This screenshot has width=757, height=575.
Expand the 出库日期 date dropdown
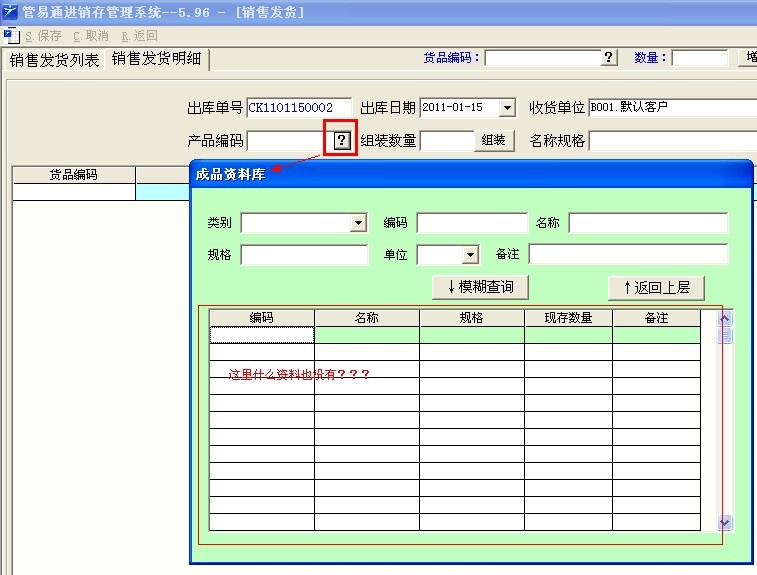coord(507,108)
